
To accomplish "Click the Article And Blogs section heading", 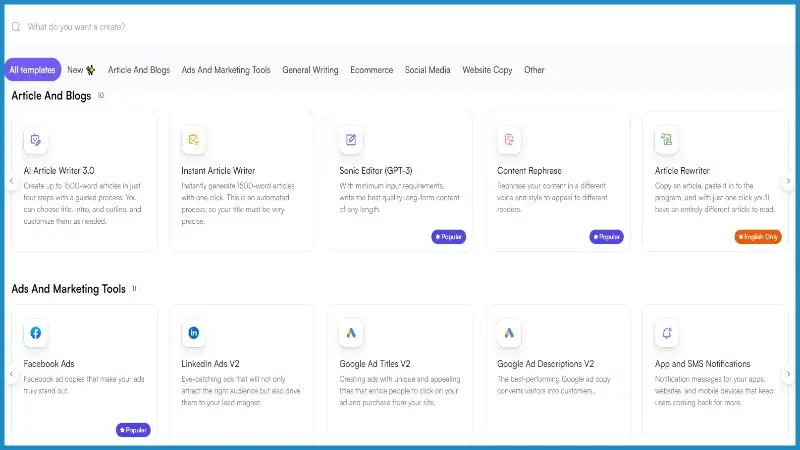I will (51, 96).
